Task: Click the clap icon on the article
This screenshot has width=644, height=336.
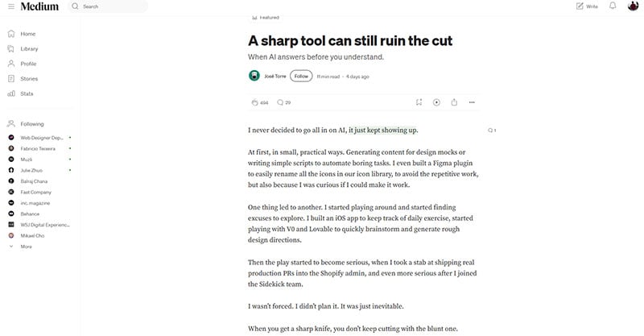Action: click(x=254, y=102)
